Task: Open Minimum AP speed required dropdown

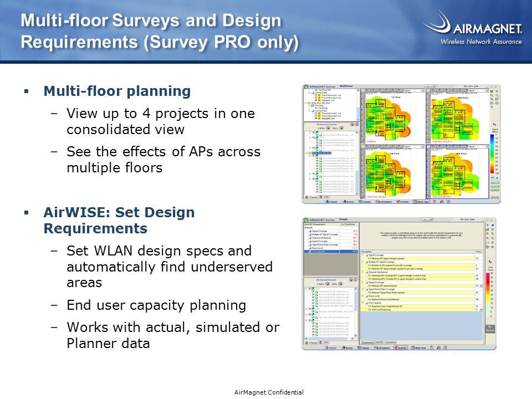Action: [481, 286]
